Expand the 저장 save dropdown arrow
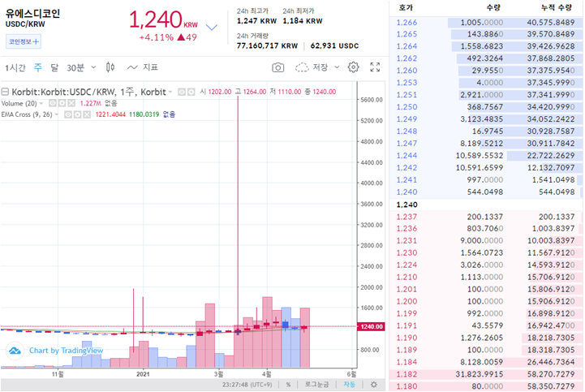Image resolution: width=585 pixels, height=392 pixels. click(x=337, y=67)
